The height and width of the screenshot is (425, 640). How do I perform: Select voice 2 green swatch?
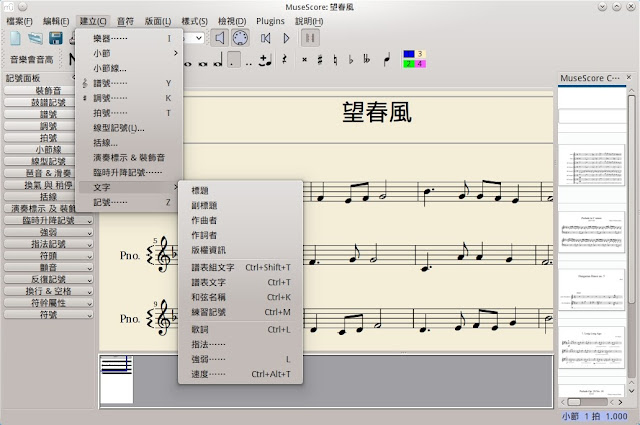tap(409, 64)
